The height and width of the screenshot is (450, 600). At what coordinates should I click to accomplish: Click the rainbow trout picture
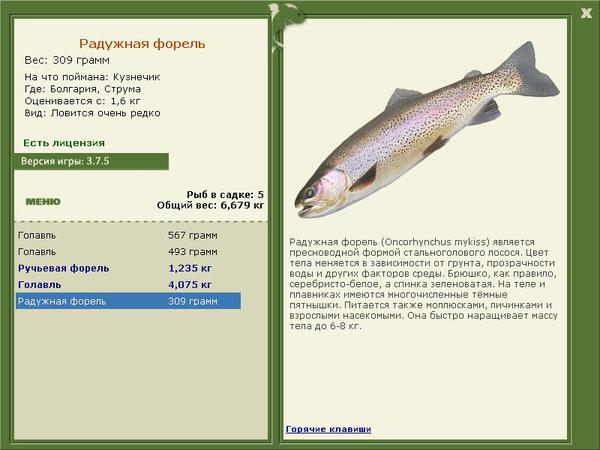[427, 130]
